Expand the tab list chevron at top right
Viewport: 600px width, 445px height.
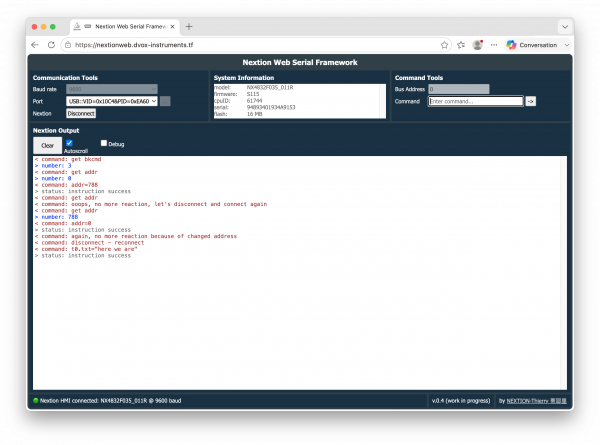click(565, 27)
